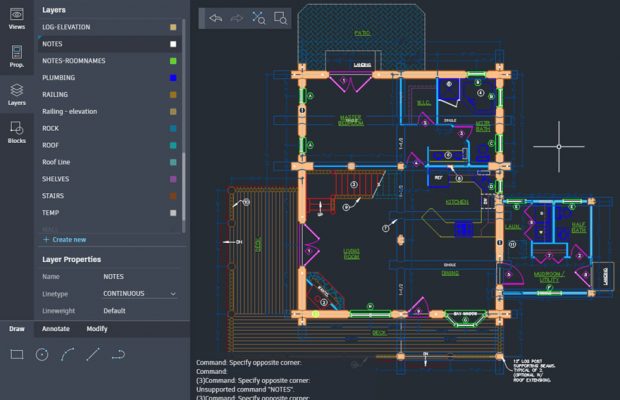
Task: Select the Rectangle draw tool
Action: pos(16,354)
